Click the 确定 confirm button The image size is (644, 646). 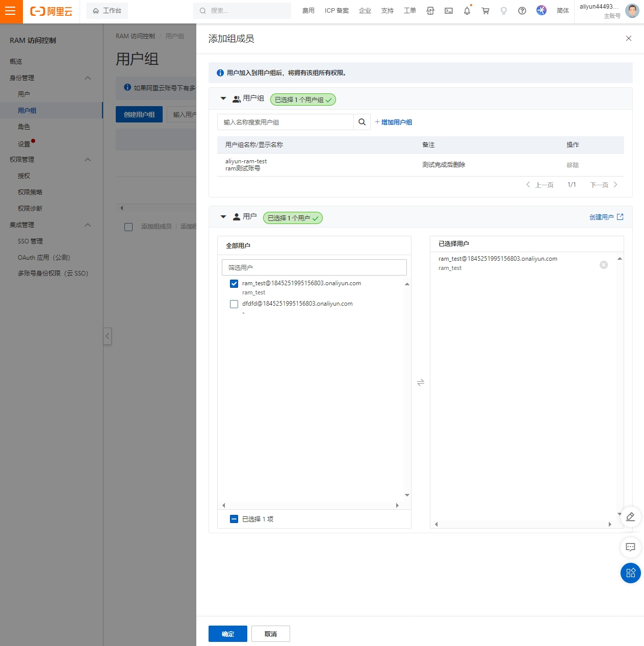pyautogui.click(x=228, y=634)
